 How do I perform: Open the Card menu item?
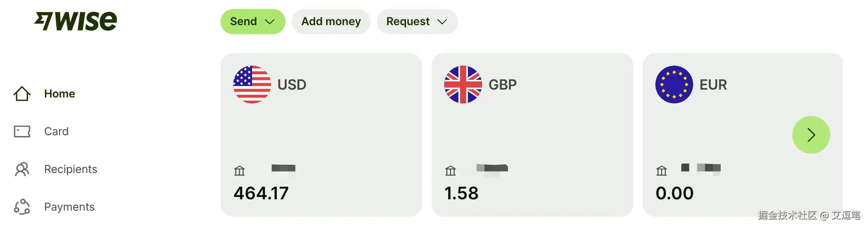coord(56,131)
